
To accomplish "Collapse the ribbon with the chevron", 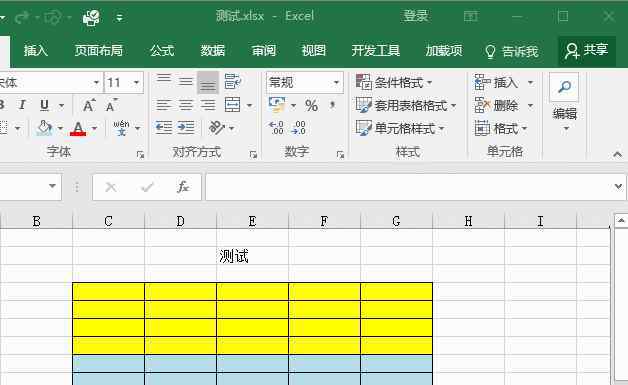I will [617, 154].
